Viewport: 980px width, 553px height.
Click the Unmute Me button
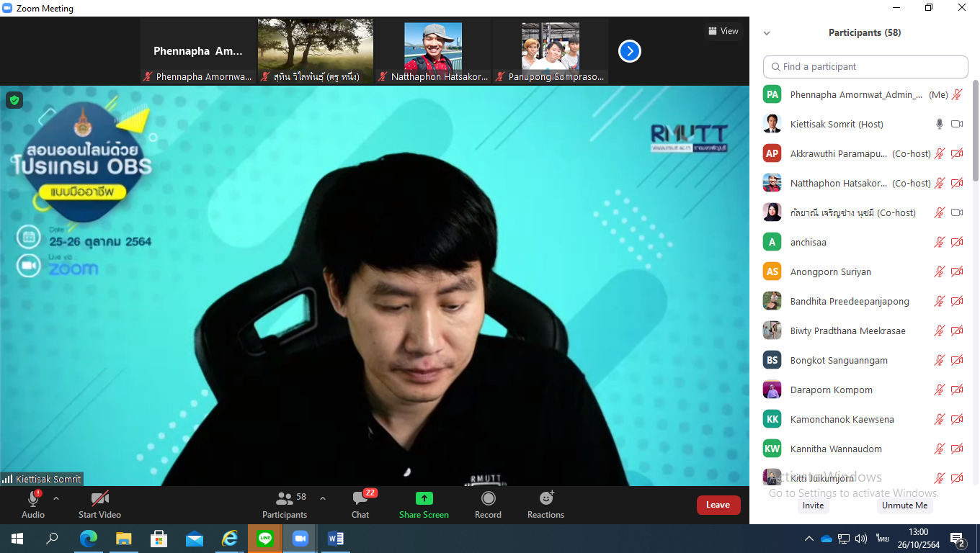tap(905, 505)
